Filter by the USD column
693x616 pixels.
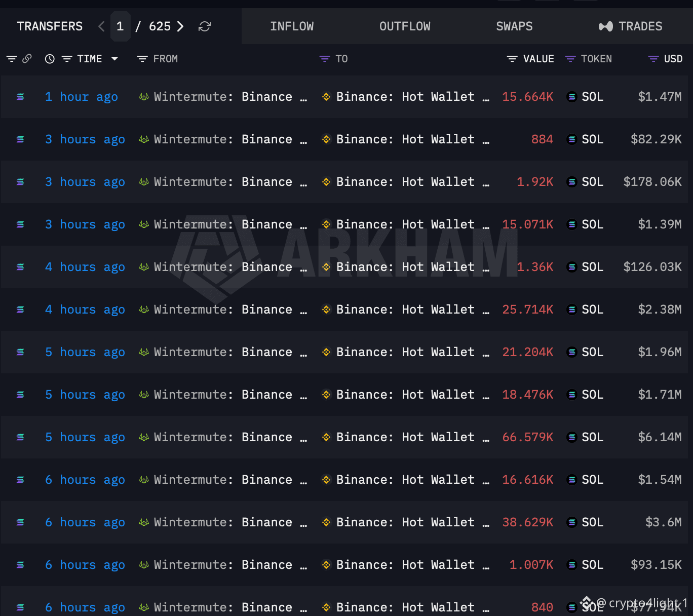(x=653, y=59)
